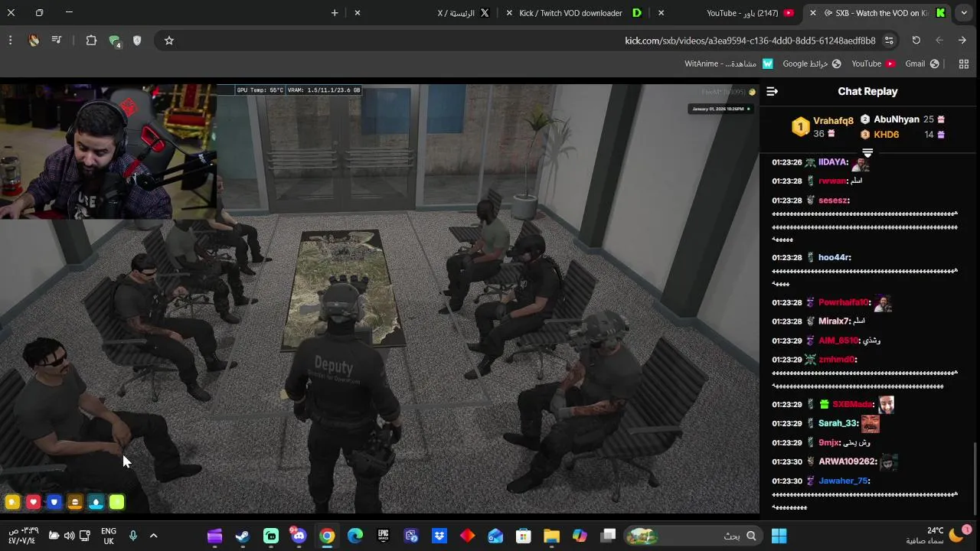The height and width of the screenshot is (551, 980).
Task: Click username sesesz in chat
Action: tap(833, 201)
